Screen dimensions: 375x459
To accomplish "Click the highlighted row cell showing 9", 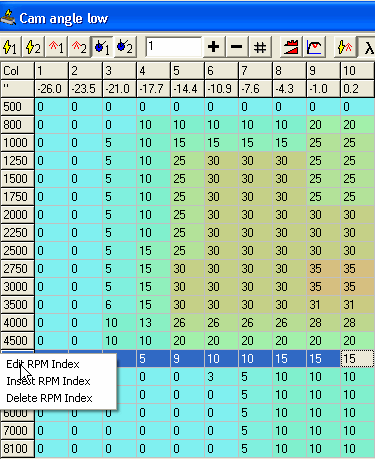I will 187,359.
